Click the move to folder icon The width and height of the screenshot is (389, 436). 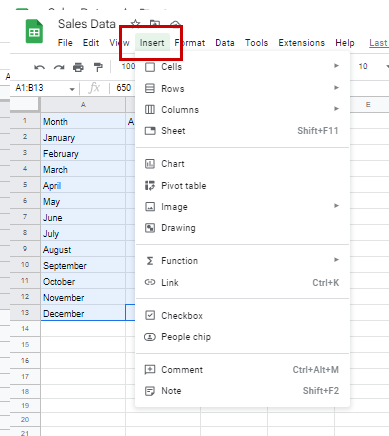(155, 24)
